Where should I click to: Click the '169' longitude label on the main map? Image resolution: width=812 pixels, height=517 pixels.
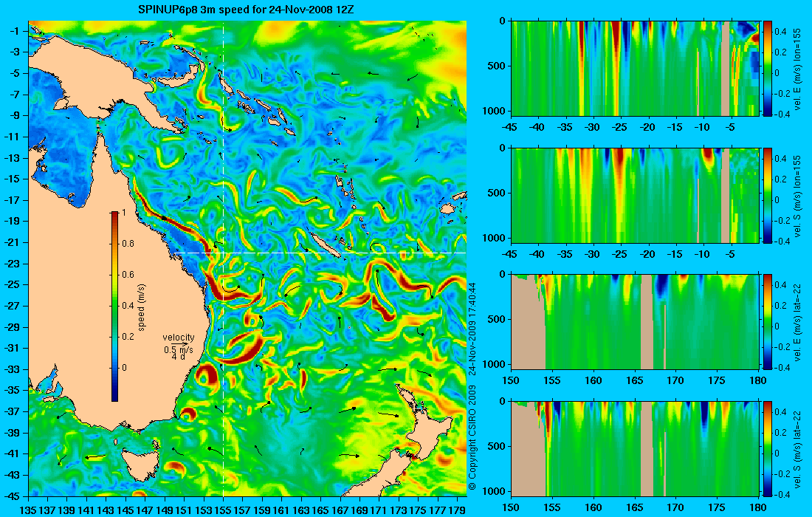[359, 510]
